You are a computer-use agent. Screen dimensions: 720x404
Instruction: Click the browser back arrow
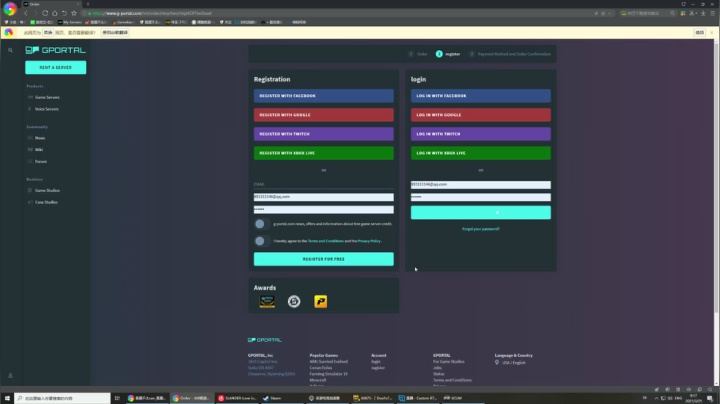[26, 13]
